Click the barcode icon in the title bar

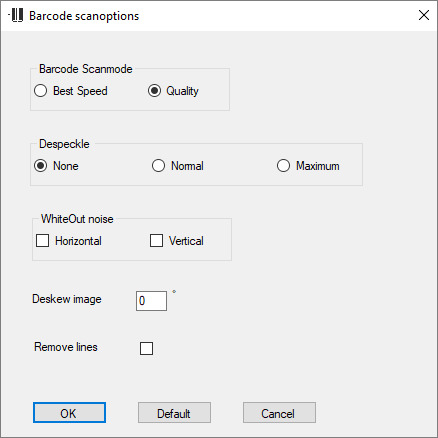click(16, 15)
